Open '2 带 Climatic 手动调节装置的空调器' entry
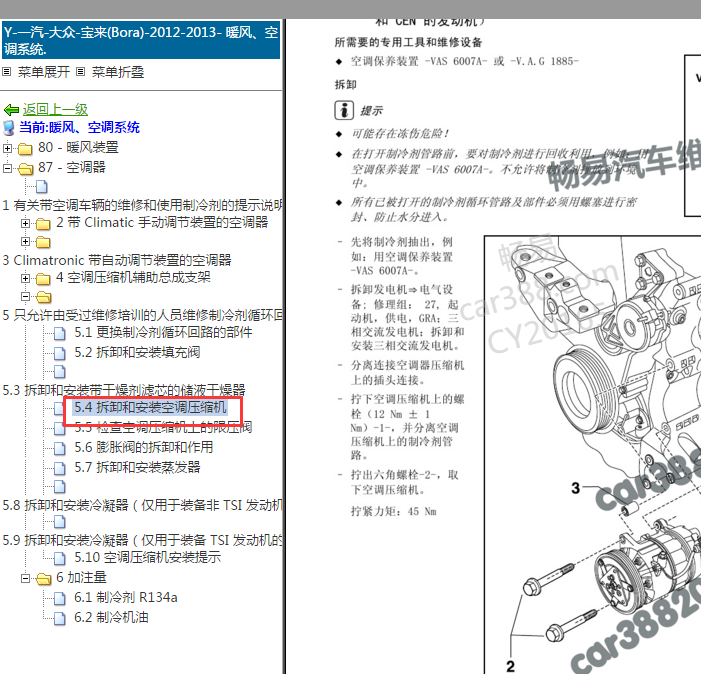The width and height of the screenshot is (701, 674). click(162, 222)
